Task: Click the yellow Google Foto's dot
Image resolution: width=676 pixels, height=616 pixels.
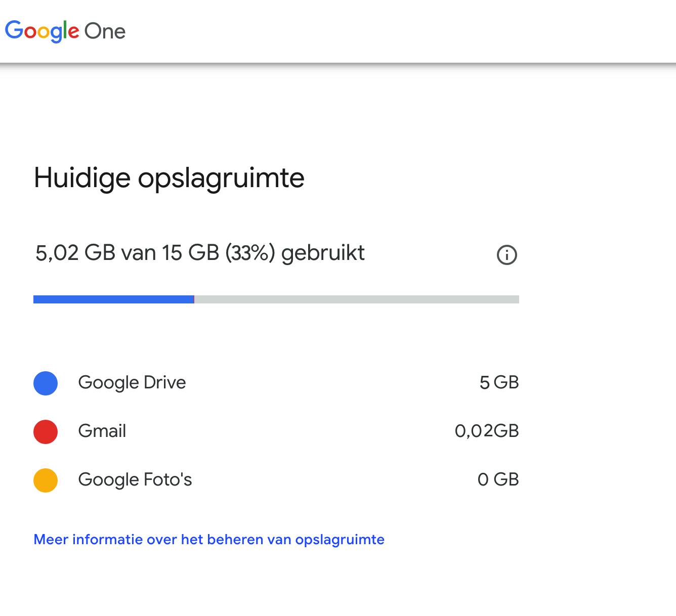Action: pyautogui.click(x=46, y=480)
